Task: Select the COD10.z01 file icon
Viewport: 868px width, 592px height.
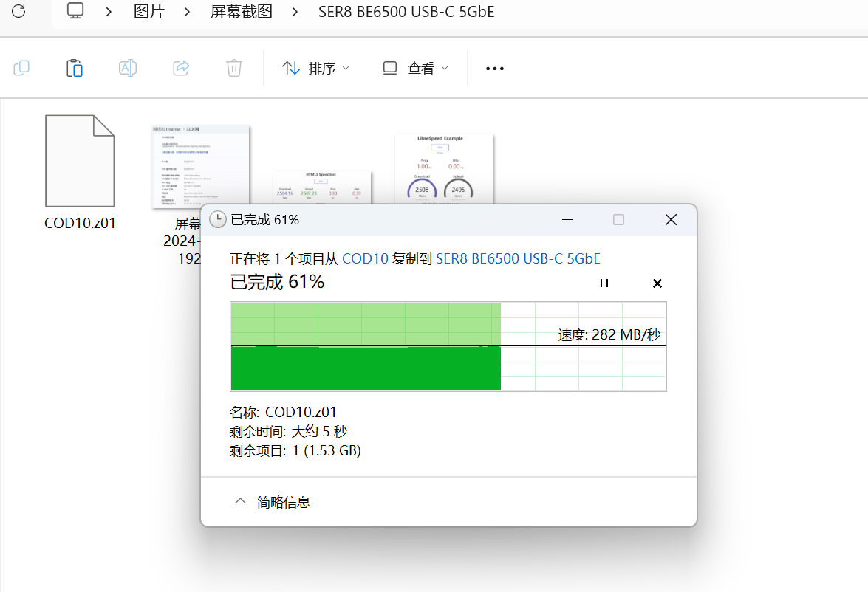Action: pos(80,160)
